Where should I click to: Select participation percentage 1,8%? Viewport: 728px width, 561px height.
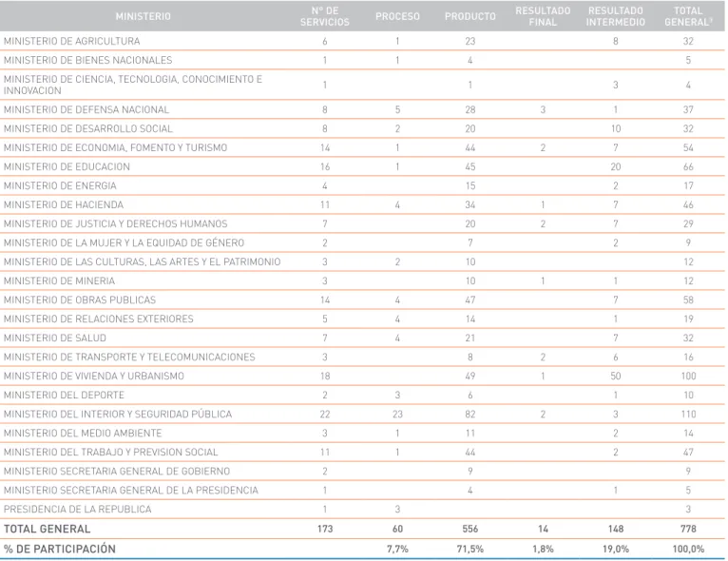click(543, 549)
